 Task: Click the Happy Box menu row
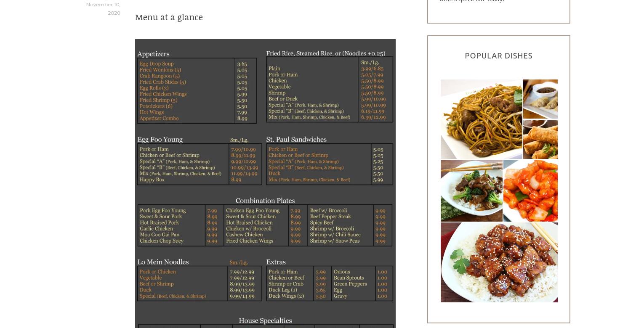200,180
